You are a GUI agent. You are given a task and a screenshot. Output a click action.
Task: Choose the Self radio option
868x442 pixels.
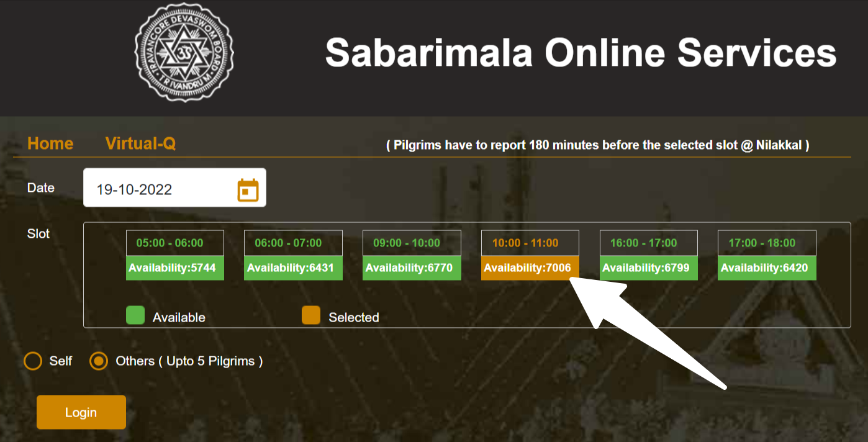click(33, 361)
